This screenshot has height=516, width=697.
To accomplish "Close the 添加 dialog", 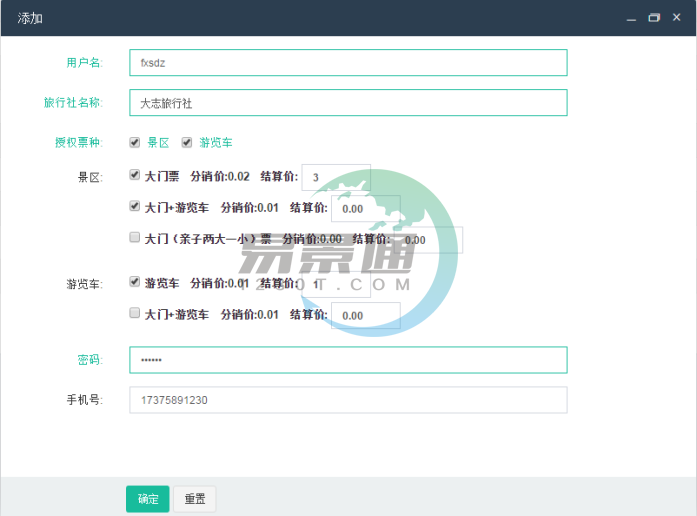I will point(677,18).
